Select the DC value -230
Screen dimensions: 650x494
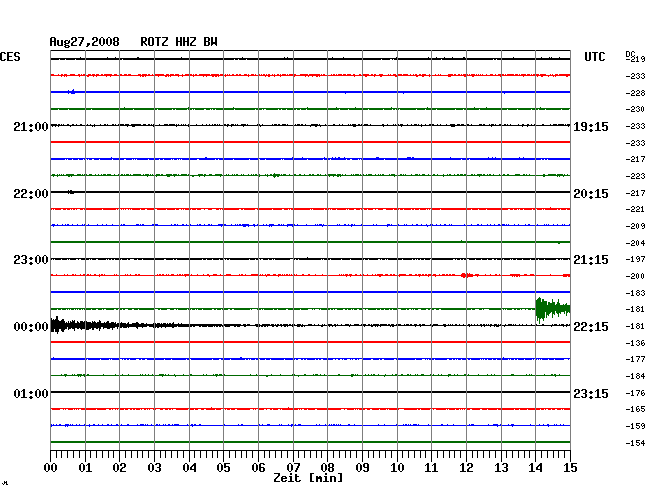point(635,109)
